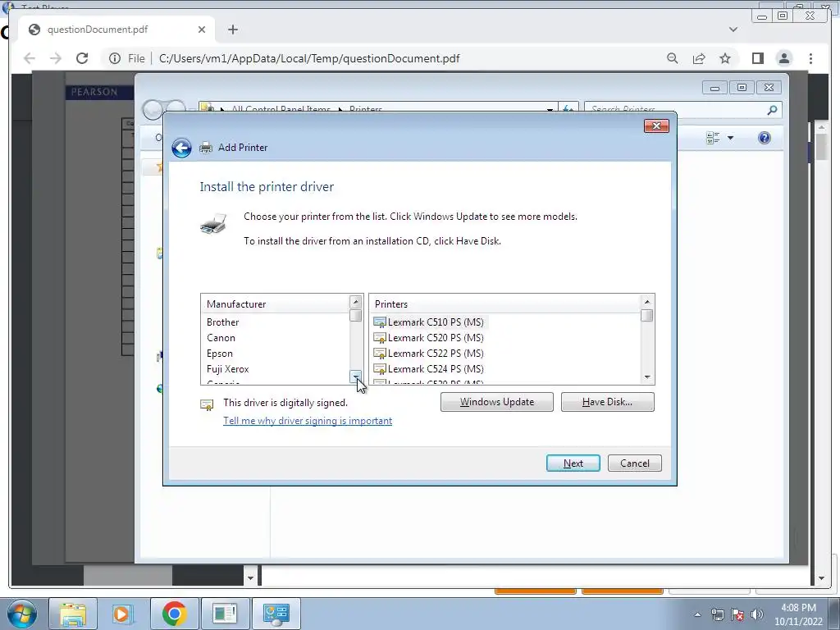The image size is (840, 630).
Task: Click the Chrome address bar URL
Action: (309, 58)
